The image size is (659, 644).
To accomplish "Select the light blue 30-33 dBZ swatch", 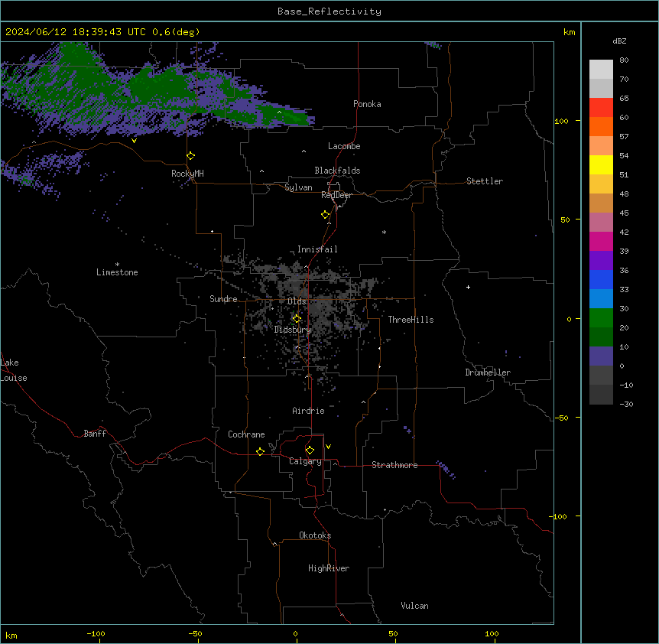I will 601,299.
